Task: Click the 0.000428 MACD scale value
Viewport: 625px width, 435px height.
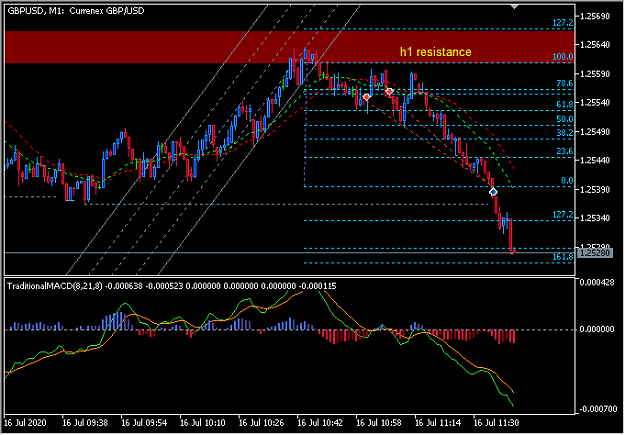Action: click(x=597, y=283)
